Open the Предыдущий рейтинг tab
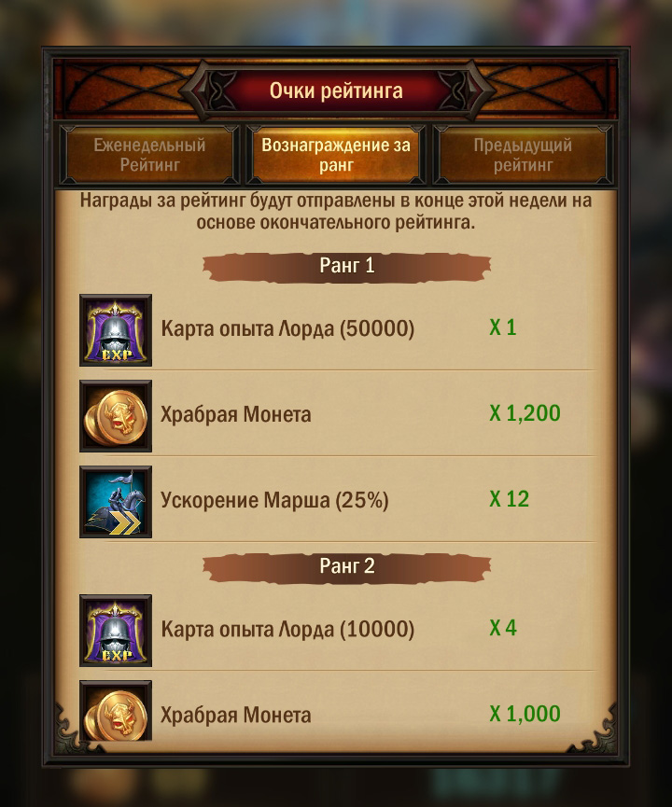Viewport: 672px width, 807px height. (x=523, y=155)
